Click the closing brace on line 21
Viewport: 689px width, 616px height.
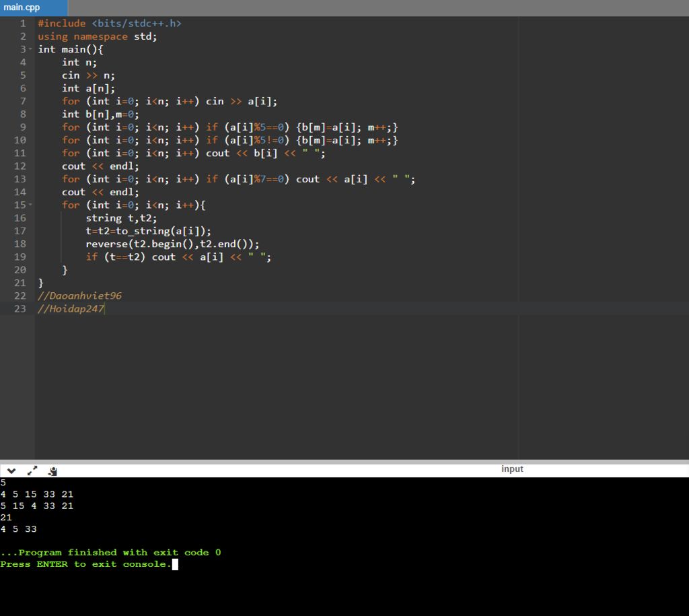click(40, 283)
